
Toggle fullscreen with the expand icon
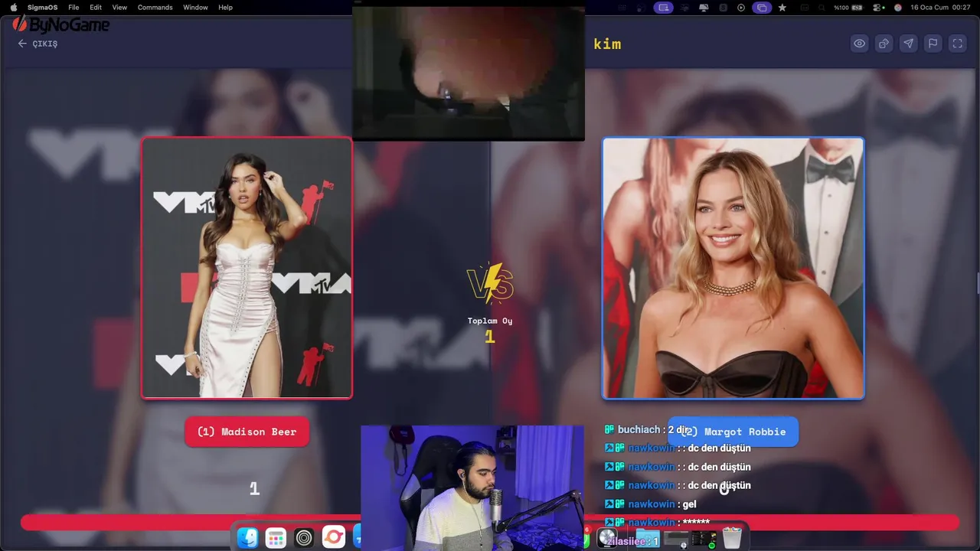point(958,44)
